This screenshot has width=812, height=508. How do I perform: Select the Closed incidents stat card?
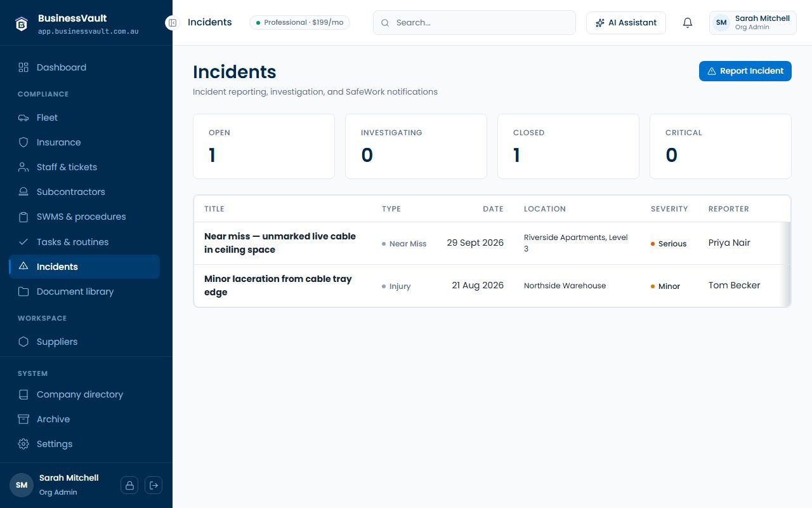(x=568, y=147)
